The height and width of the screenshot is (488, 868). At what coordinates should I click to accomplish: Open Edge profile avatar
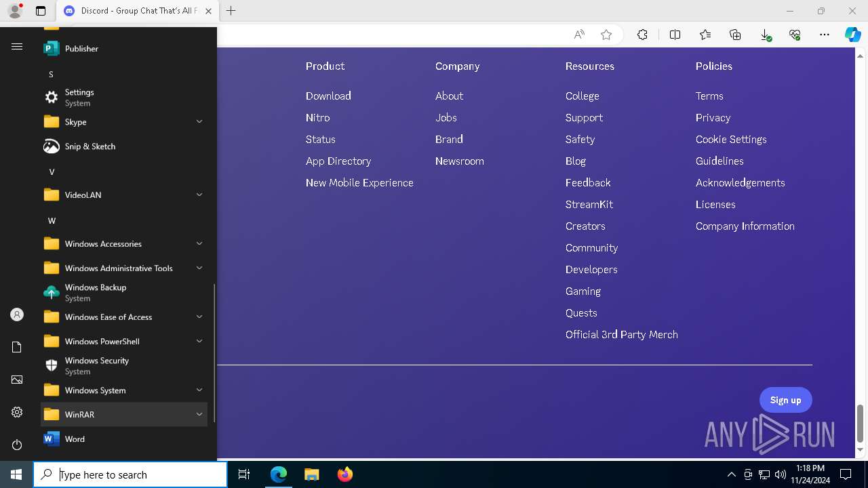(x=14, y=11)
